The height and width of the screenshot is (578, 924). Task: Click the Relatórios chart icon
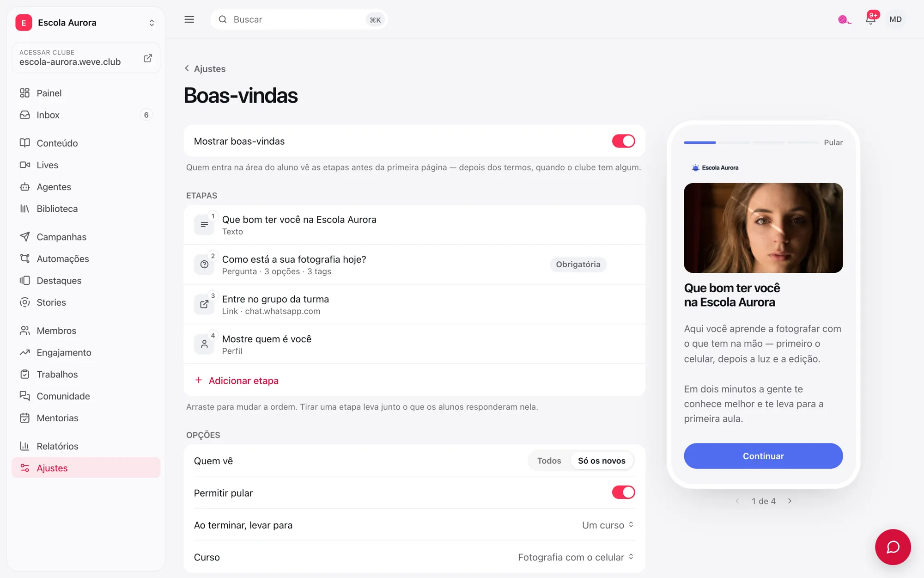coord(25,446)
